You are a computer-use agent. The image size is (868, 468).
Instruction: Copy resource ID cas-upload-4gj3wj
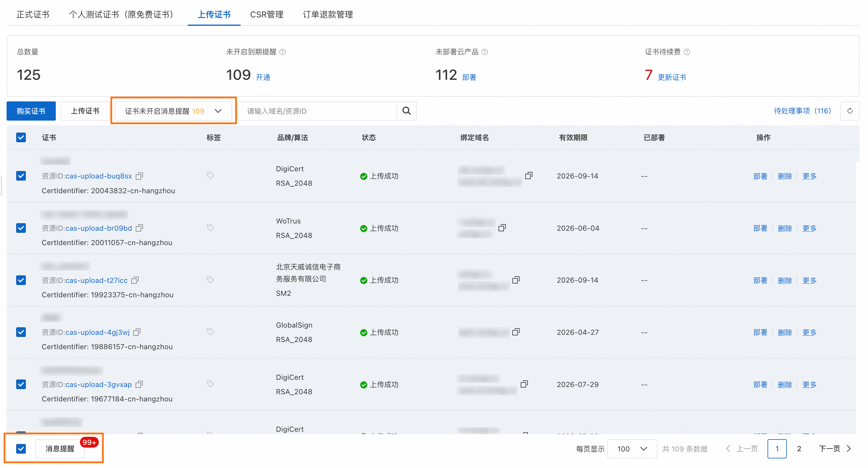click(x=137, y=332)
